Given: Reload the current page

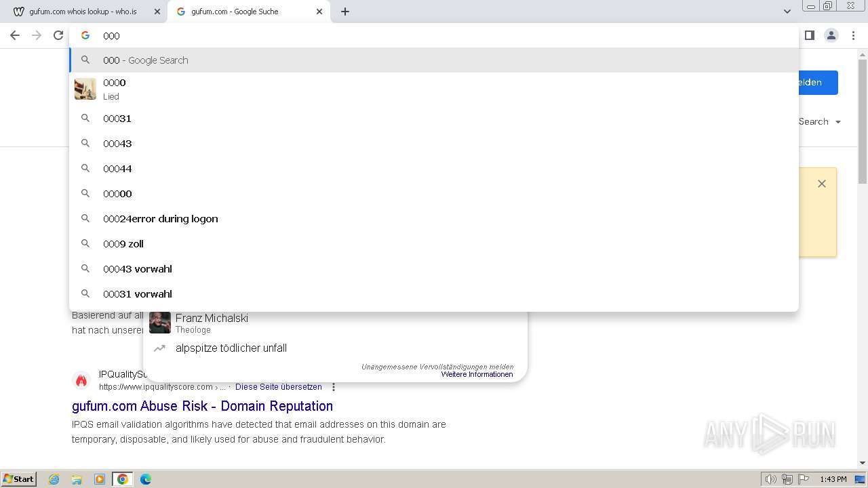Looking at the screenshot, I should click(58, 35).
